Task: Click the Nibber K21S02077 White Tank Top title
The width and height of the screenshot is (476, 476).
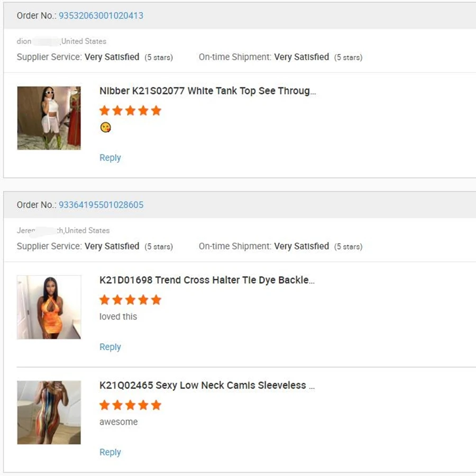Action: [x=207, y=91]
